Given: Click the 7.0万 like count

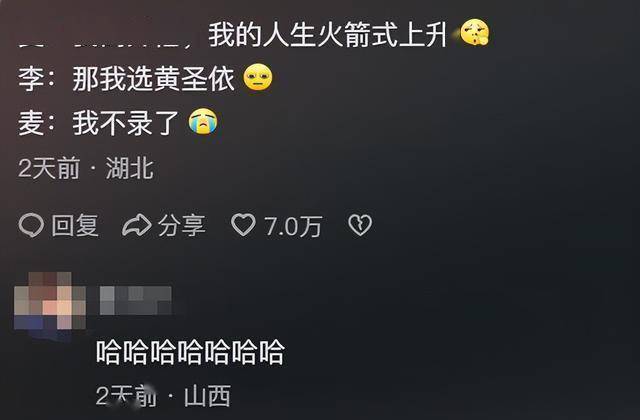Looking at the screenshot, I should tap(293, 226).
